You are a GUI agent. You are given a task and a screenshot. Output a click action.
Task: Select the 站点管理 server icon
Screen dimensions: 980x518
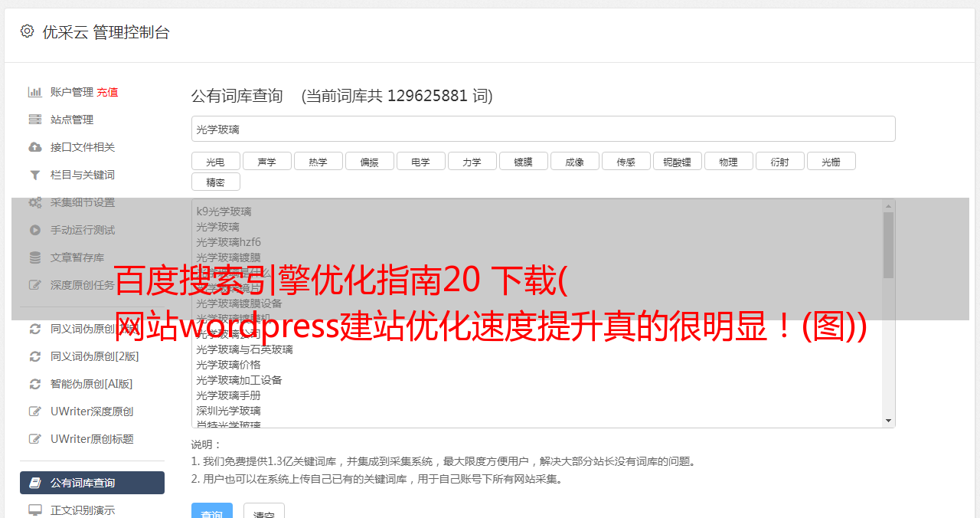[x=35, y=120]
